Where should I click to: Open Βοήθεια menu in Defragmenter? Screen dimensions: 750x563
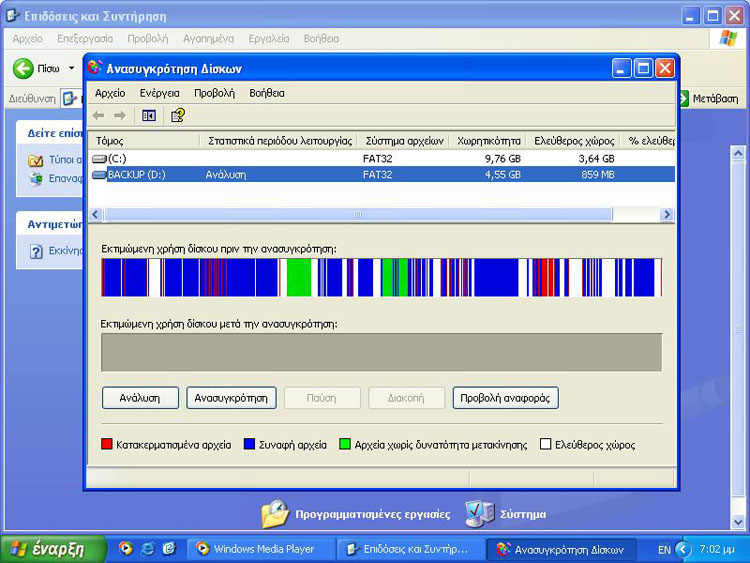pyautogui.click(x=267, y=93)
